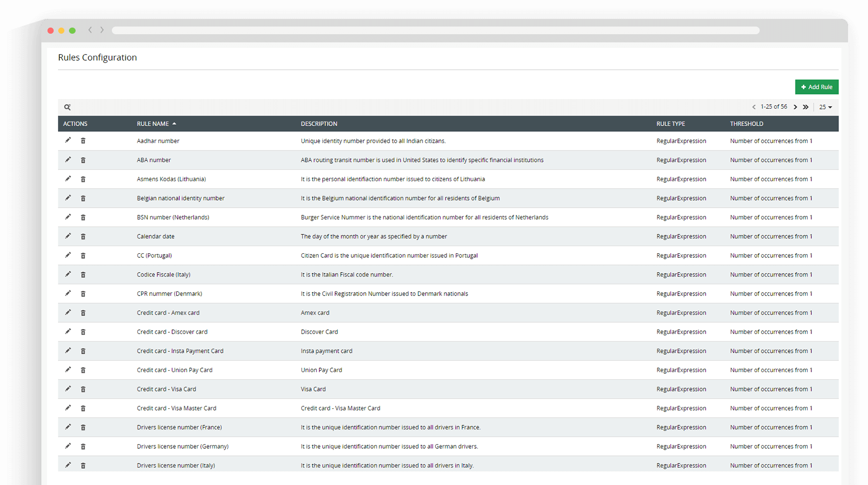Image resolution: width=868 pixels, height=485 pixels.
Task: Go to the previous page of rules
Action: point(754,107)
